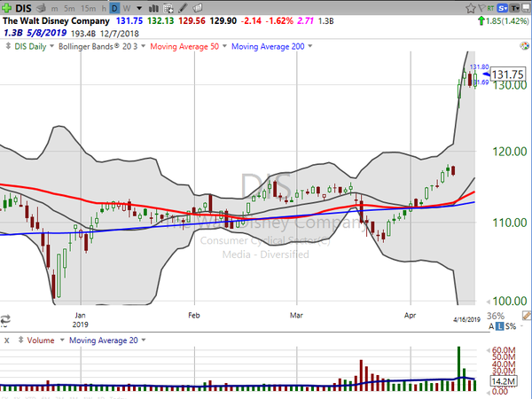
Task: Click the green RT real-time indicator
Action: 490,8
